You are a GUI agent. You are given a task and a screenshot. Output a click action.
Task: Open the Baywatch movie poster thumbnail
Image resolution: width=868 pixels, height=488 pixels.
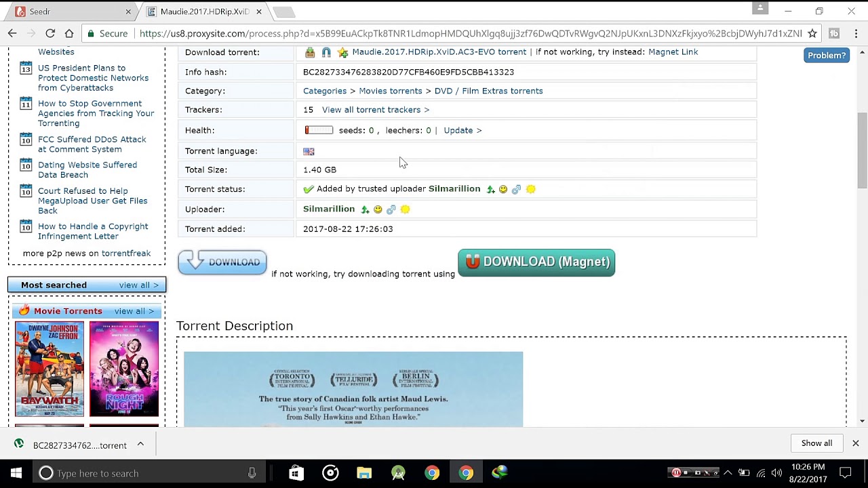(50, 369)
